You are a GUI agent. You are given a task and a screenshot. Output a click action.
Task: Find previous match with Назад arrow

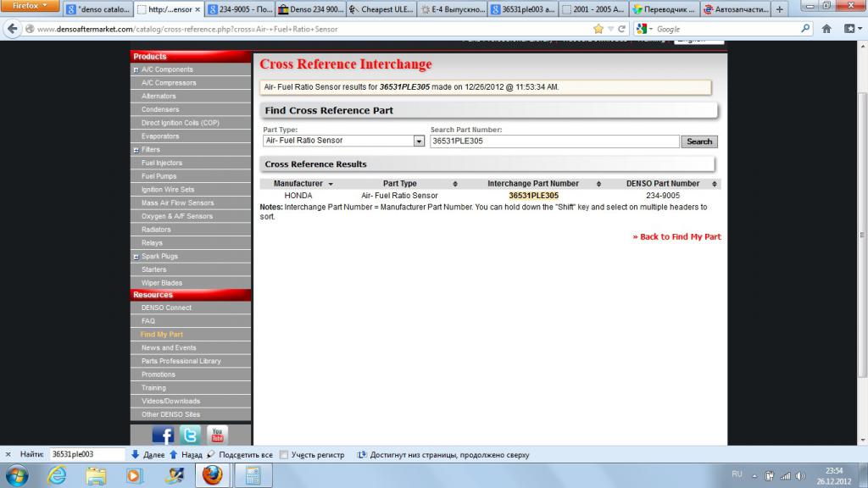(x=186, y=454)
